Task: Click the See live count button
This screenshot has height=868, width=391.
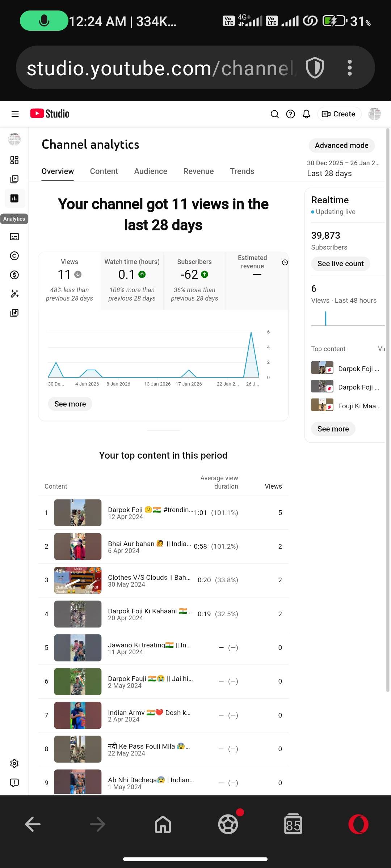Action: pyautogui.click(x=340, y=264)
